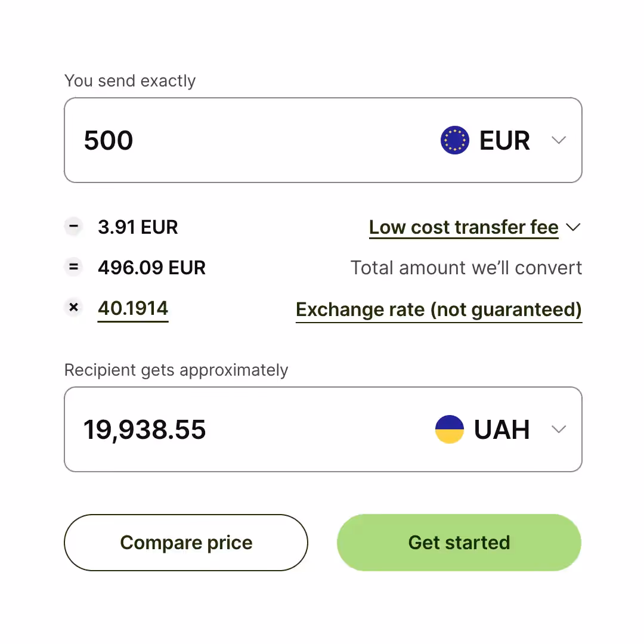Click the Ukrainian flag icon next to UAH
Image resolution: width=644 pixels, height=644 pixels.
[450, 429]
